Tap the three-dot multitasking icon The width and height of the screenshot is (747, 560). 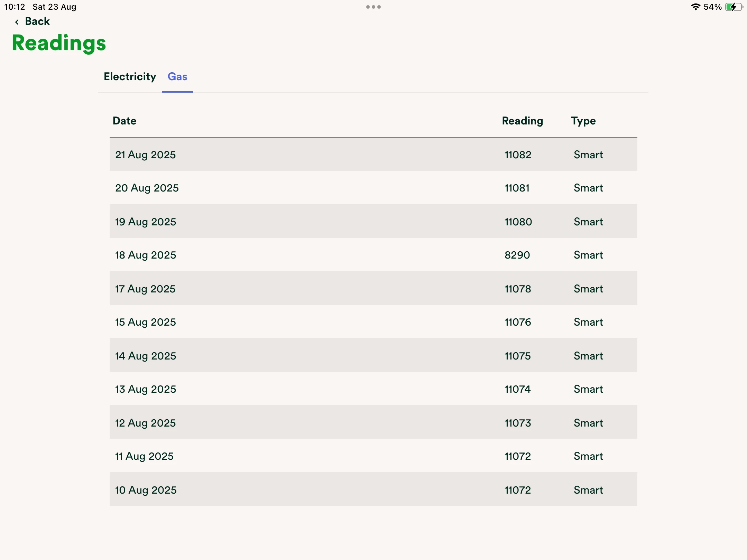click(373, 7)
